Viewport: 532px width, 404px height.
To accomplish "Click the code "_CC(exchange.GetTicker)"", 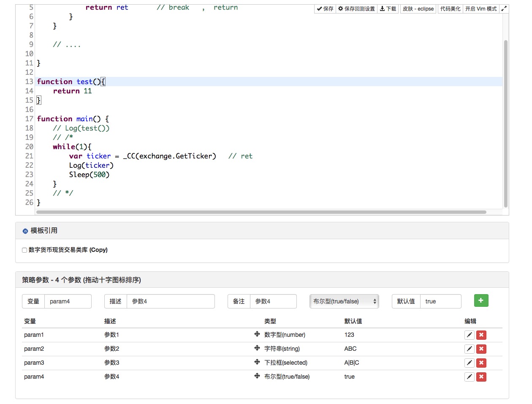I will pos(169,156).
